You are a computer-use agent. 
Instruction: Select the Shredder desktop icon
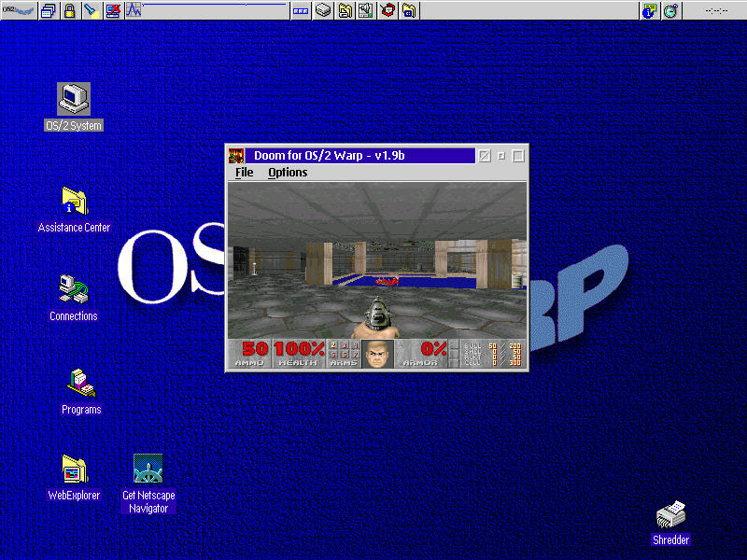pyautogui.click(x=670, y=515)
